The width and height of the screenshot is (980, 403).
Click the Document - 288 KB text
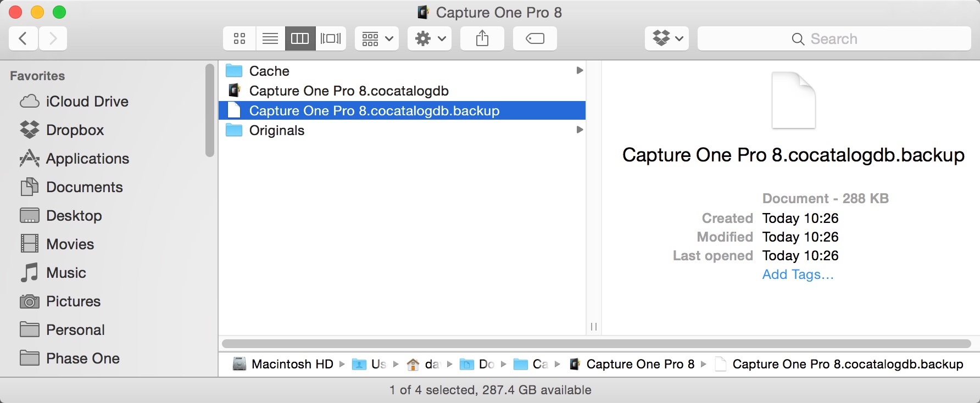coord(826,199)
